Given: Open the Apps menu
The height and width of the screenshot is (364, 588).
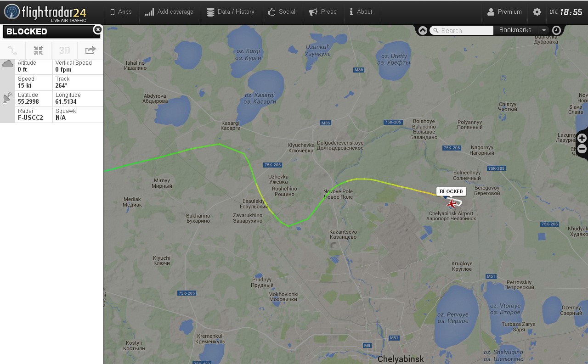Looking at the screenshot, I should click(121, 12).
